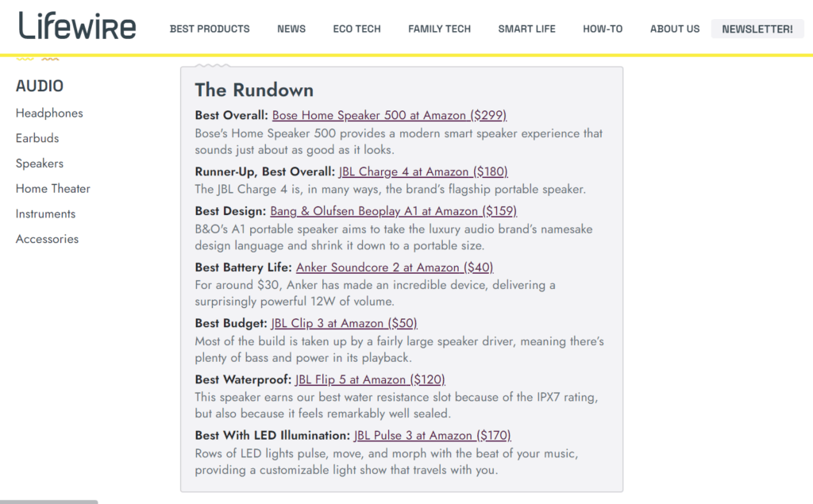The height and width of the screenshot is (504, 813).
Task: Select Headphones in the sidebar
Action: 49,113
